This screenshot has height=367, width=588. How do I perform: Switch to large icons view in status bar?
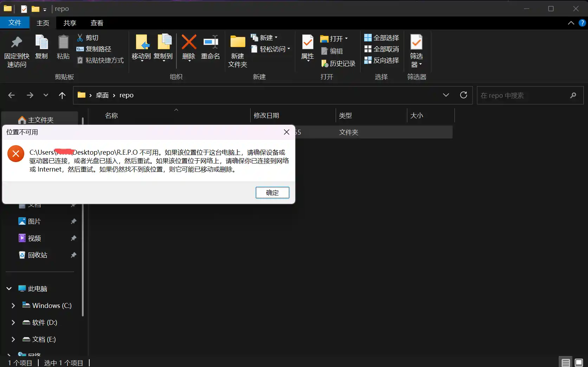[x=579, y=362]
